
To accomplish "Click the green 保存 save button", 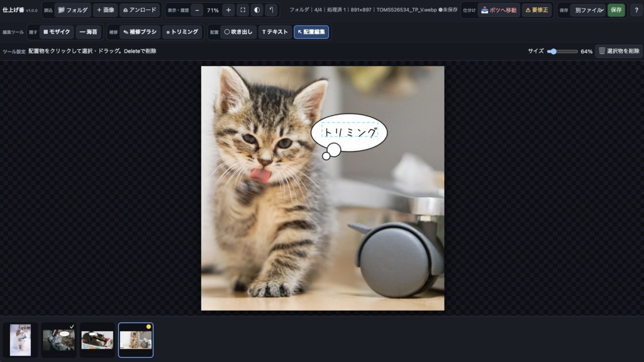I will click(x=616, y=10).
